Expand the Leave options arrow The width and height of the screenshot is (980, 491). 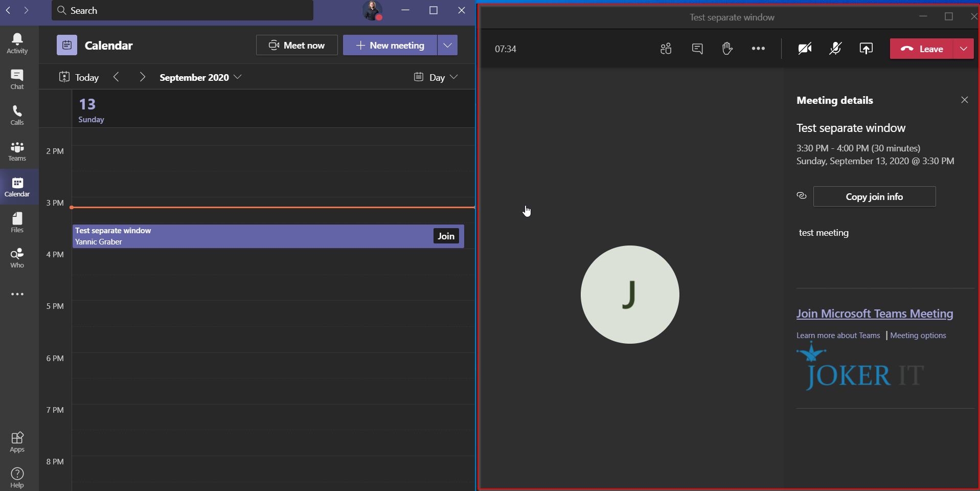click(x=964, y=49)
